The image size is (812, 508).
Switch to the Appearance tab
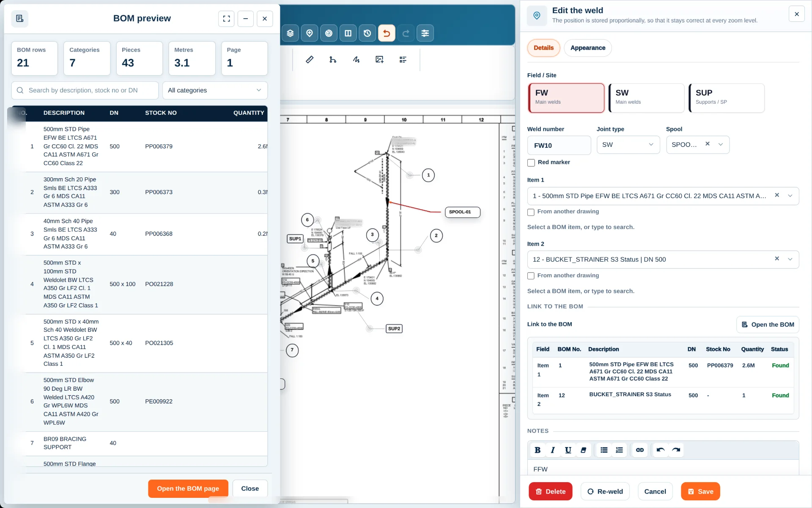click(588, 48)
